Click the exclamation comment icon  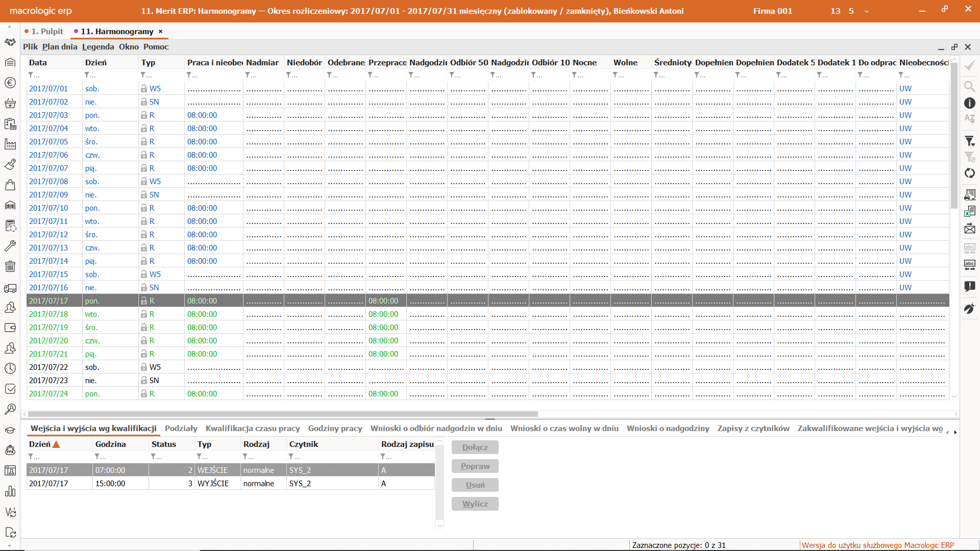point(969,286)
